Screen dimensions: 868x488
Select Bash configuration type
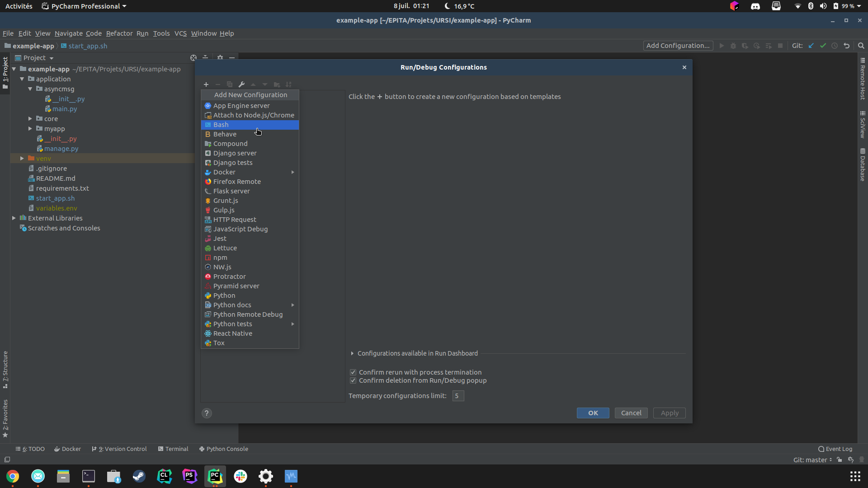pyautogui.click(x=250, y=125)
